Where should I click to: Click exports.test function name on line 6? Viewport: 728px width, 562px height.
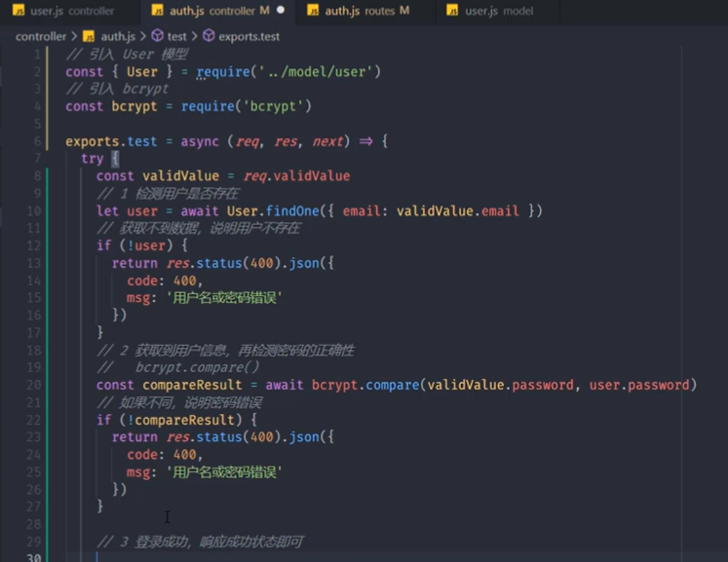coord(111,141)
